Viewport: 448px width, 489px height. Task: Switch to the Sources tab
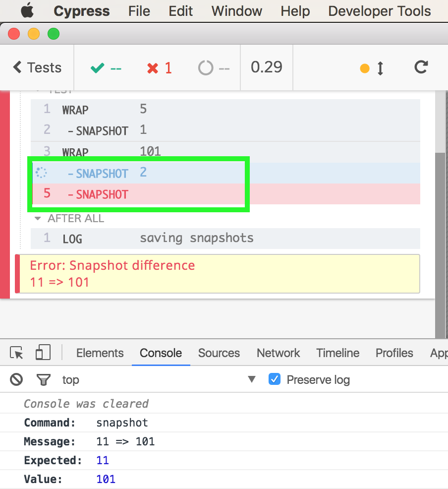(219, 353)
